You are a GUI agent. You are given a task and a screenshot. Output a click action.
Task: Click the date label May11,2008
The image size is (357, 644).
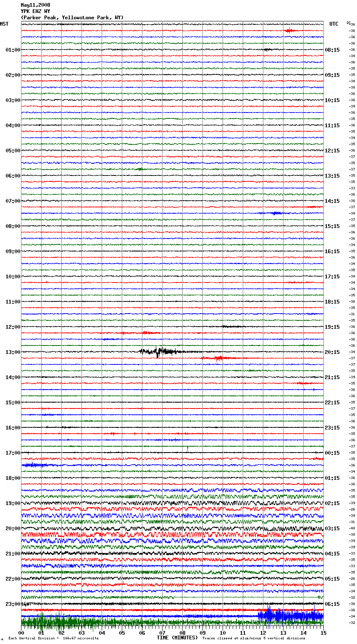click(x=35, y=5)
